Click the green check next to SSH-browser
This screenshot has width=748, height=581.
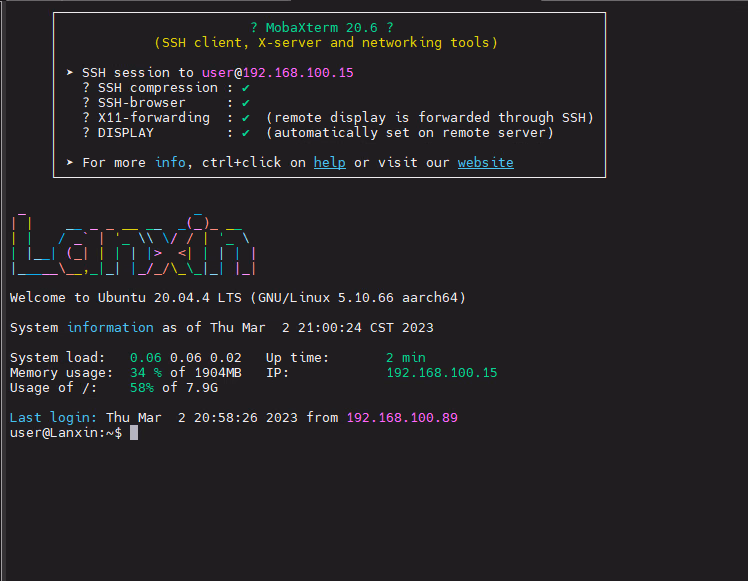246,103
